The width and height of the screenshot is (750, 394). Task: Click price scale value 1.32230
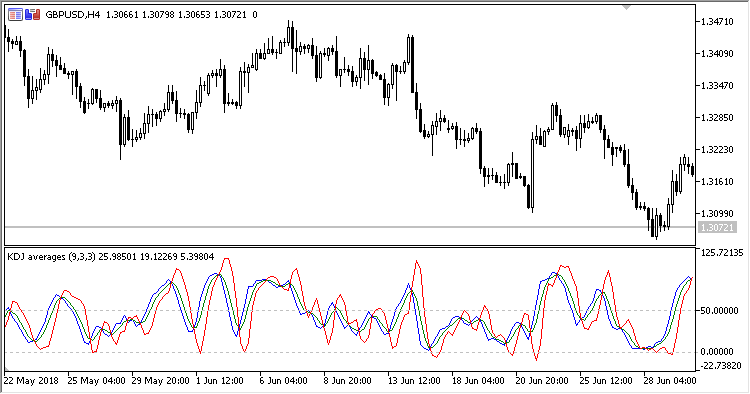point(717,150)
